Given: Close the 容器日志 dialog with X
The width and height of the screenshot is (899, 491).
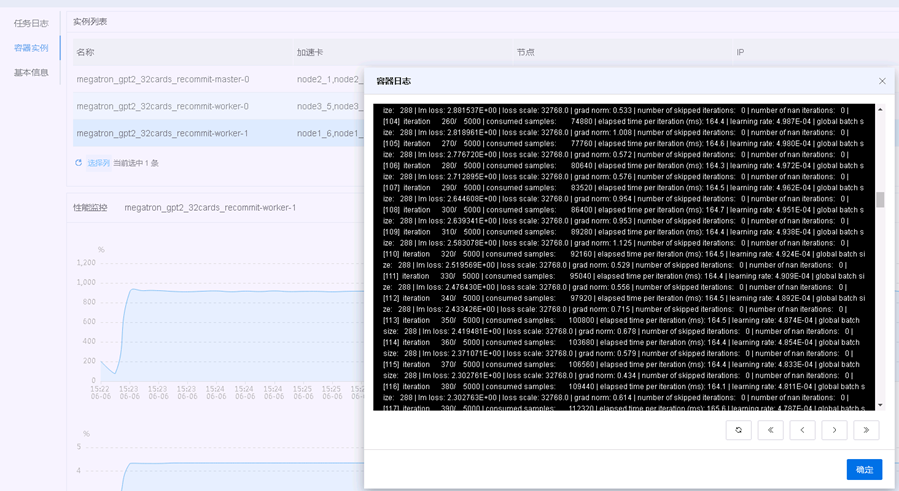Looking at the screenshot, I should 882,81.
